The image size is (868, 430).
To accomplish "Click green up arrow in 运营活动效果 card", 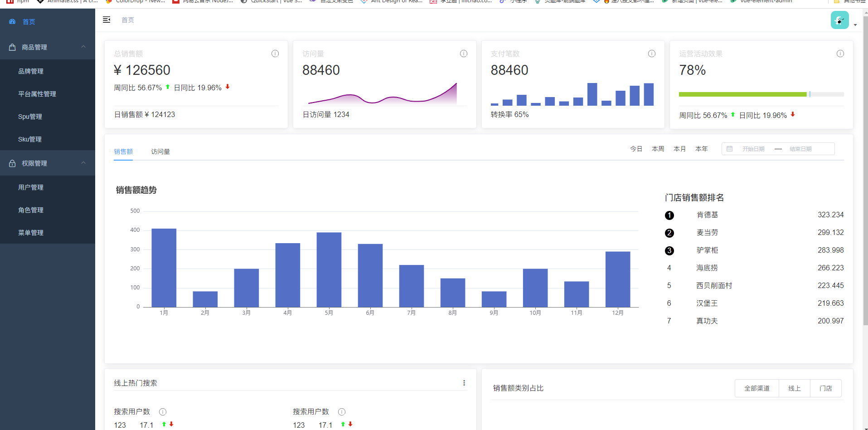I will tap(733, 114).
